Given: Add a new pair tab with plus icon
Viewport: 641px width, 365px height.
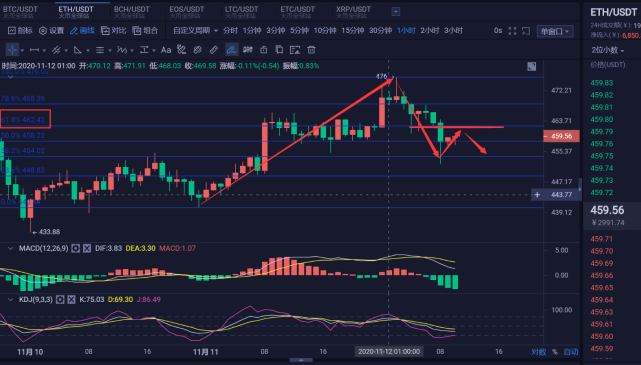Looking at the screenshot, I should 396,11.
